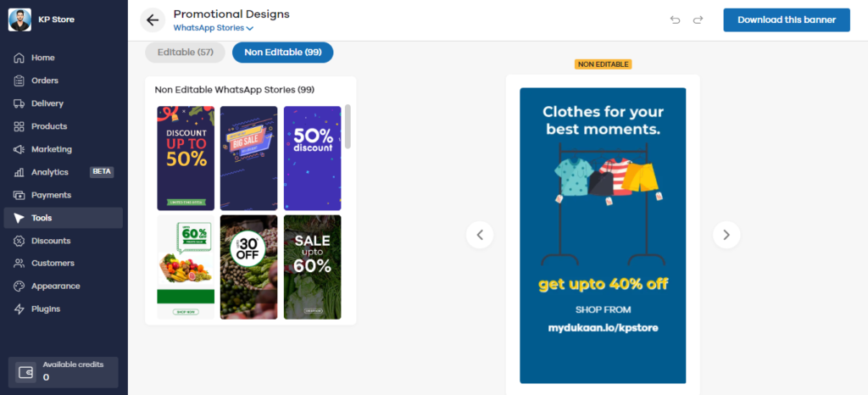Switch to the Editable (57) tab

185,53
